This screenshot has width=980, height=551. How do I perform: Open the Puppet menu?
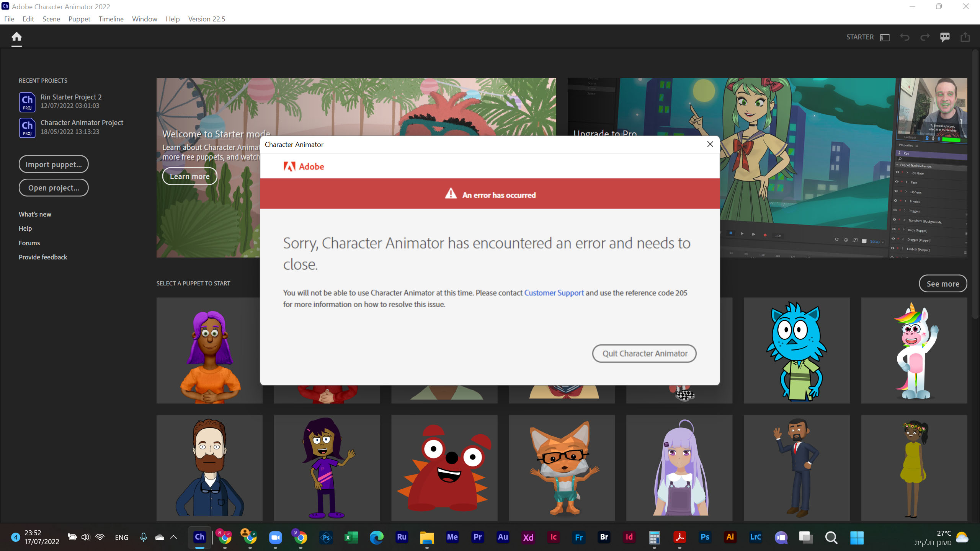(79, 19)
